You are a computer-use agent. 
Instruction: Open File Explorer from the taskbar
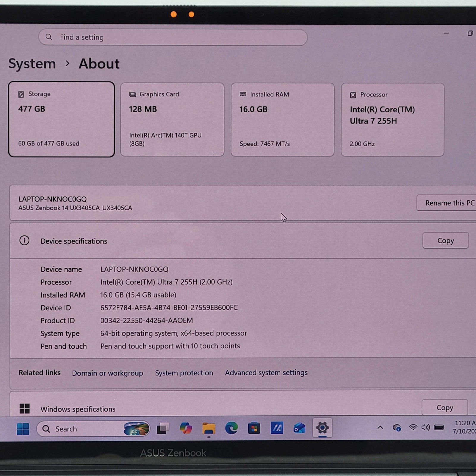(x=209, y=429)
